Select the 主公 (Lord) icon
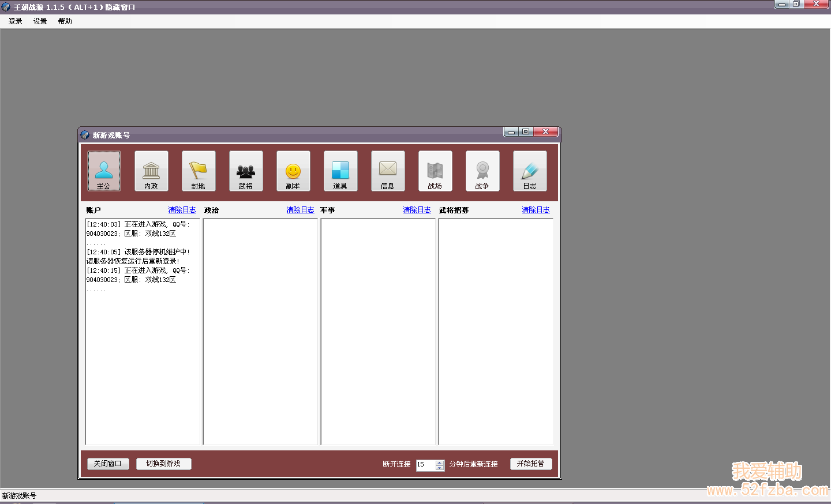The height and width of the screenshot is (504, 831). [x=104, y=171]
